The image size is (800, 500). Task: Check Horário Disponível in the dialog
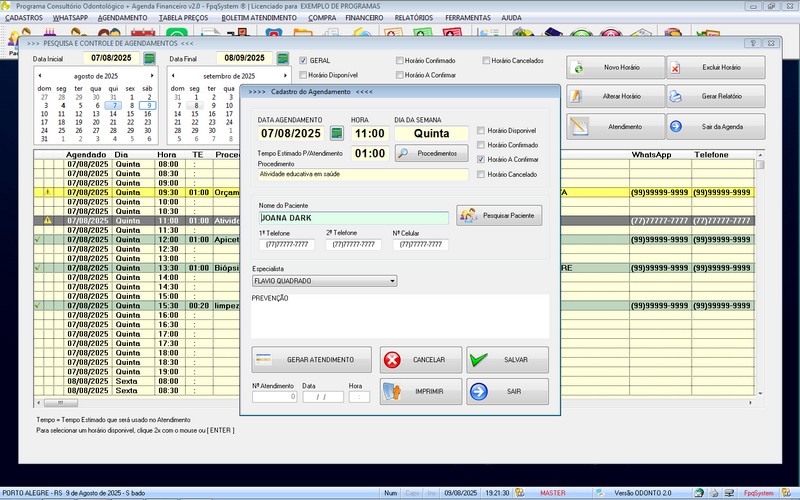click(x=481, y=131)
